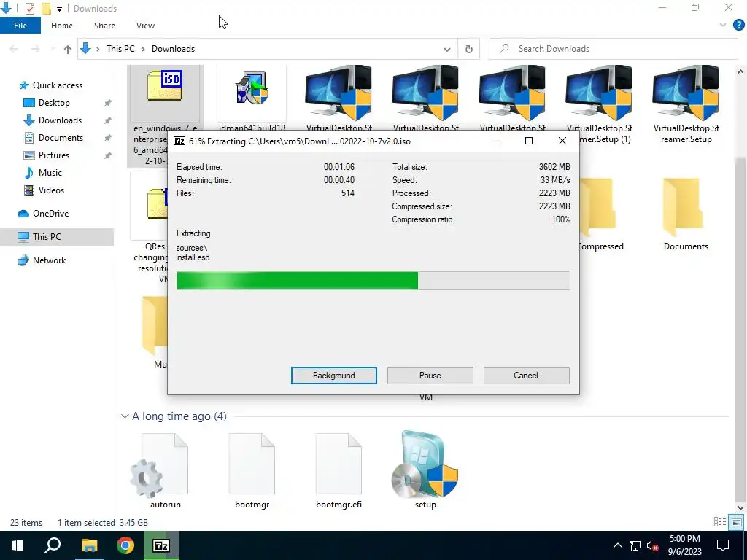Maximize the 7-Zip extraction dialog

pyautogui.click(x=529, y=141)
